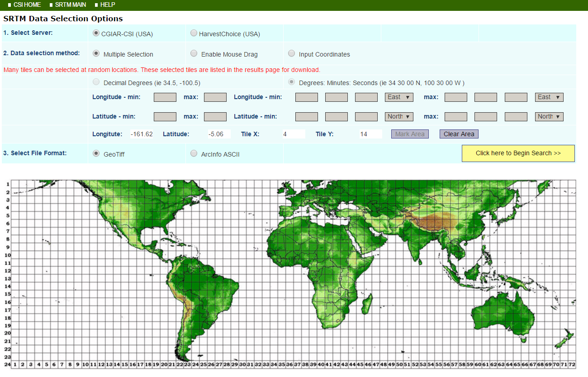
Task: Focus the decimal Latitude min field
Action: pyautogui.click(x=165, y=117)
